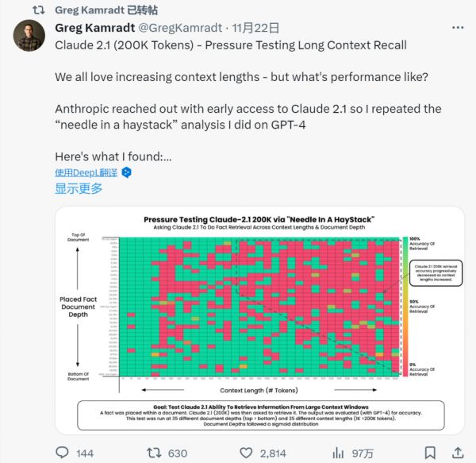
Task: Bookmark this tweet
Action: click(431, 453)
